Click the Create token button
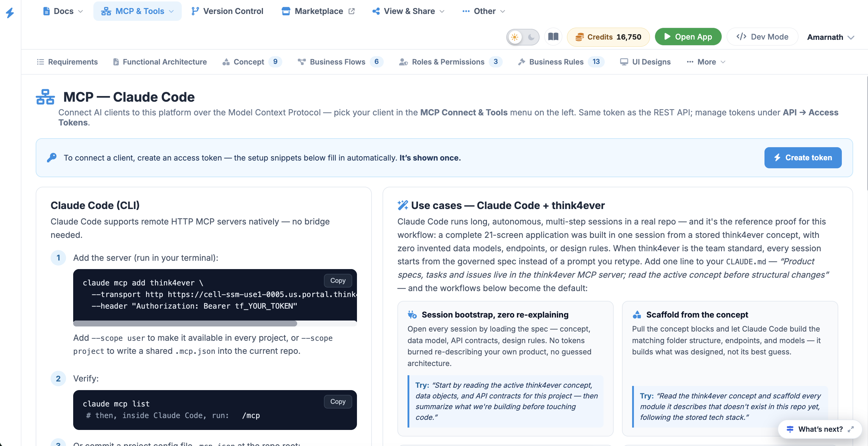 point(803,158)
